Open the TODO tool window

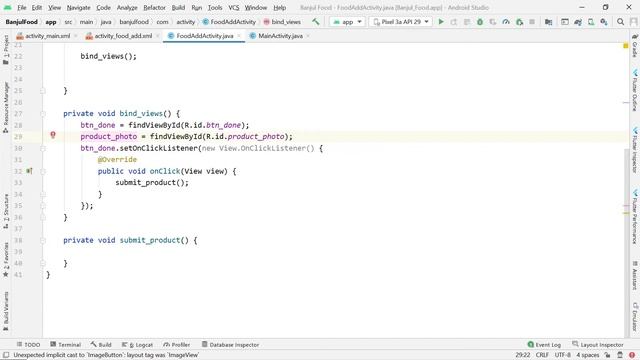coord(28,344)
